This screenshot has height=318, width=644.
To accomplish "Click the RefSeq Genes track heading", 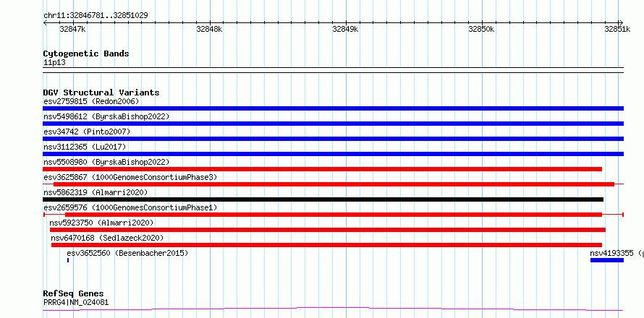I will pos(73,293).
